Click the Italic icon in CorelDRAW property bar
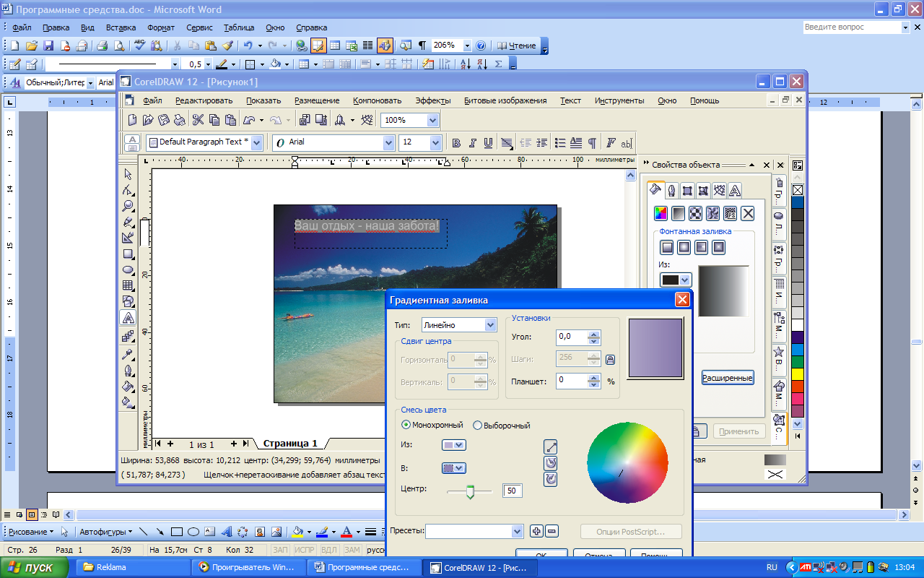This screenshot has height=578, width=924. [x=473, y=143]
